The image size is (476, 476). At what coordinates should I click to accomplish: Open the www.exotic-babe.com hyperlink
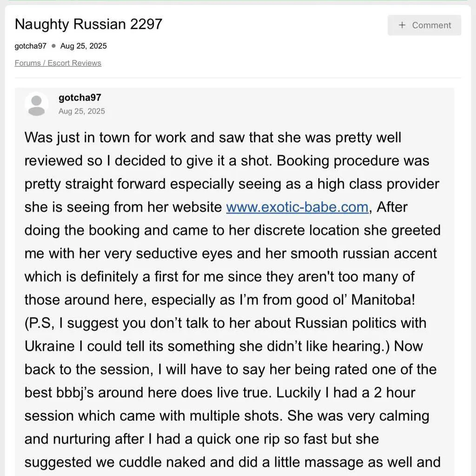tap(297, 207)
